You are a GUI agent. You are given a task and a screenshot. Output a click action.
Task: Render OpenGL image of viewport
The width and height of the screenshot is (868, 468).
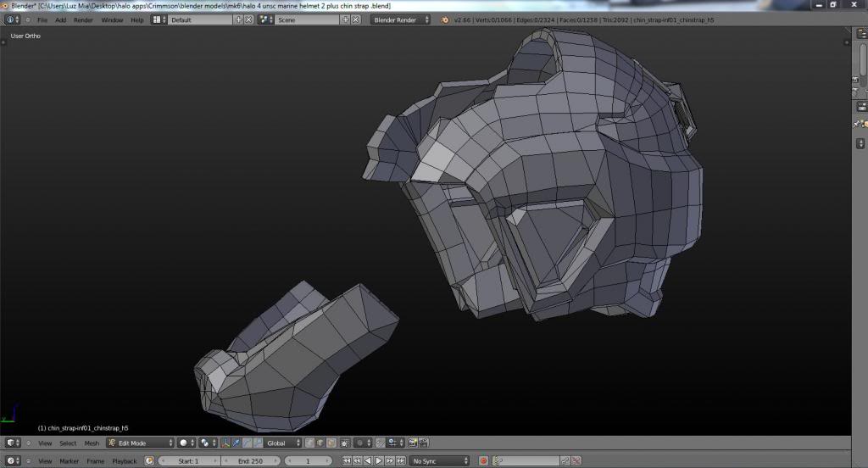413,443
